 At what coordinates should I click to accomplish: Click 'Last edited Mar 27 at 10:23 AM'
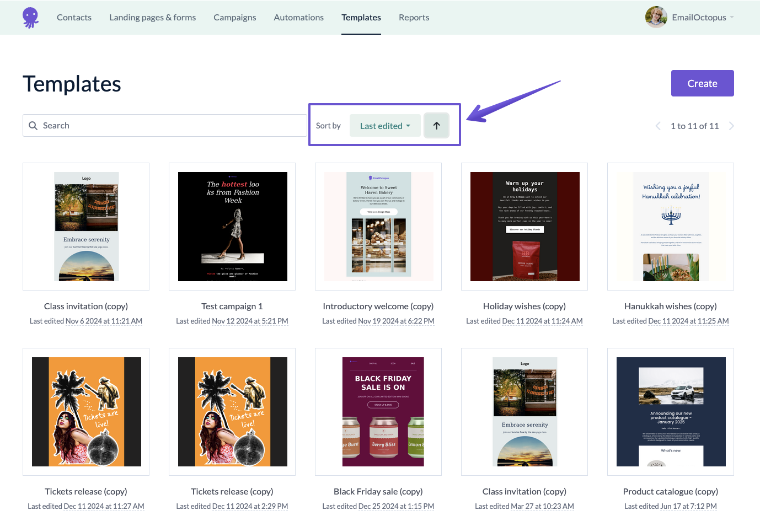click(524, 506)
